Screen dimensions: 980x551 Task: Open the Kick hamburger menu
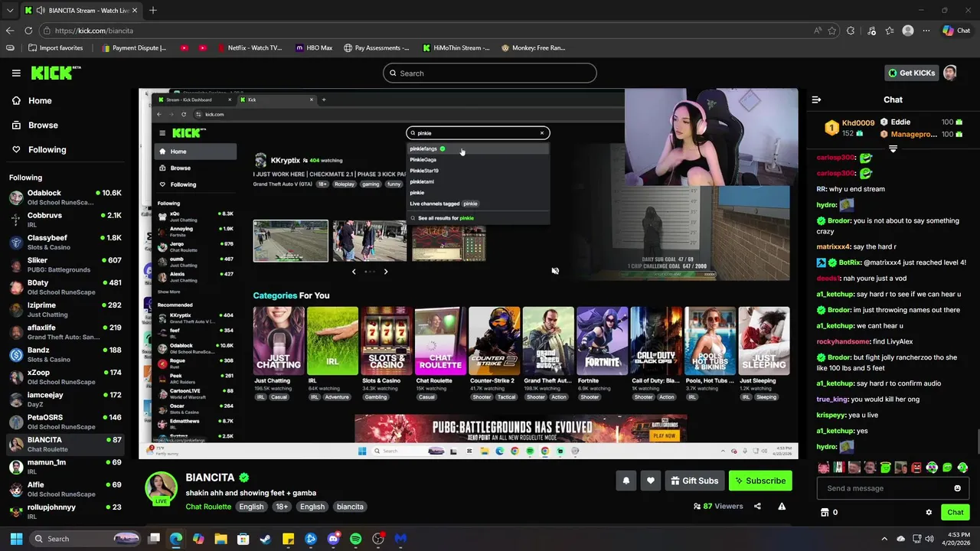tap(16, 73)
